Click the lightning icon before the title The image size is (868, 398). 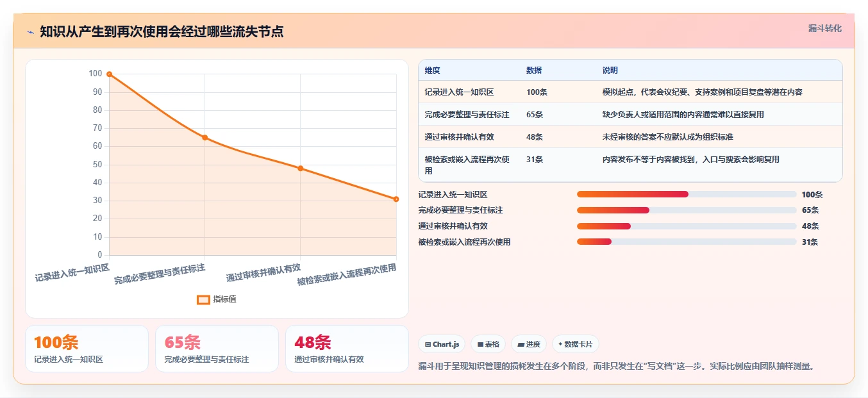(x=30, y=32)
